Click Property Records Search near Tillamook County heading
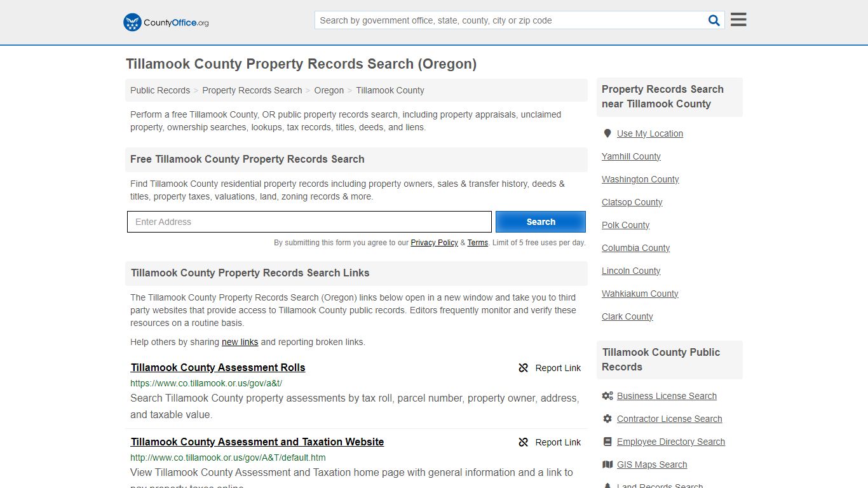Screen dimensions: 868x488 point(663,97)
